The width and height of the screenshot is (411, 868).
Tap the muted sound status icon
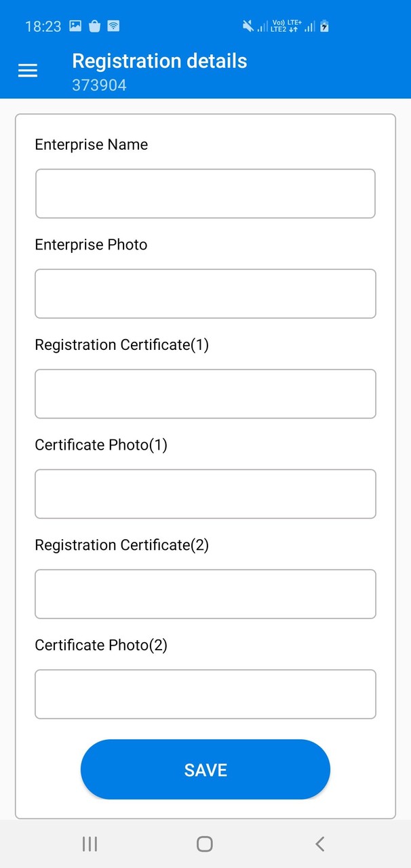248,26
